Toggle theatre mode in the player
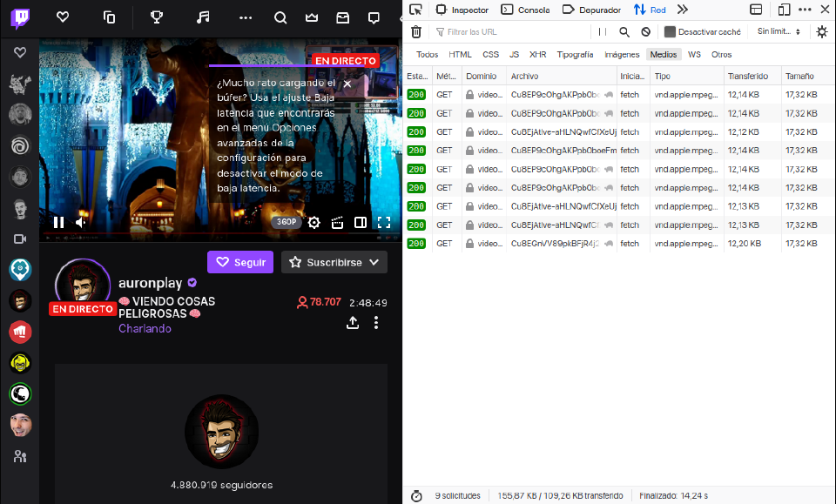The width and height of the screenshot is (836, 504). point(361,222)
